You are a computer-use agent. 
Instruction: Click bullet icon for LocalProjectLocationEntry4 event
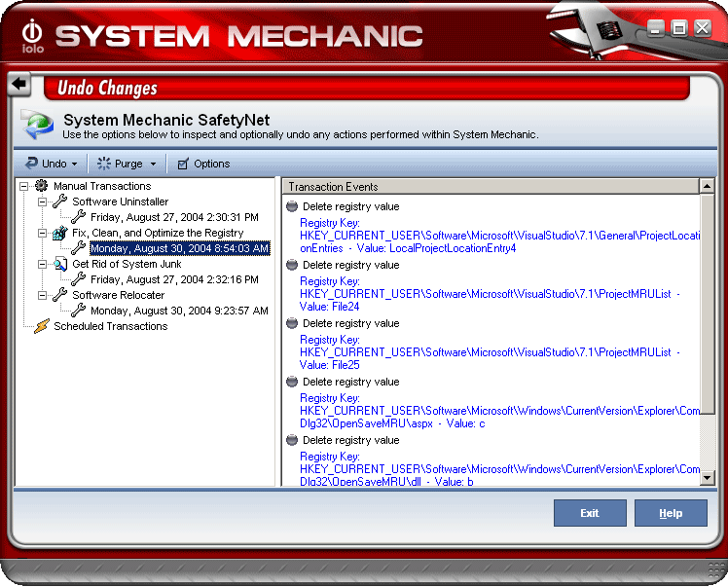292,206
